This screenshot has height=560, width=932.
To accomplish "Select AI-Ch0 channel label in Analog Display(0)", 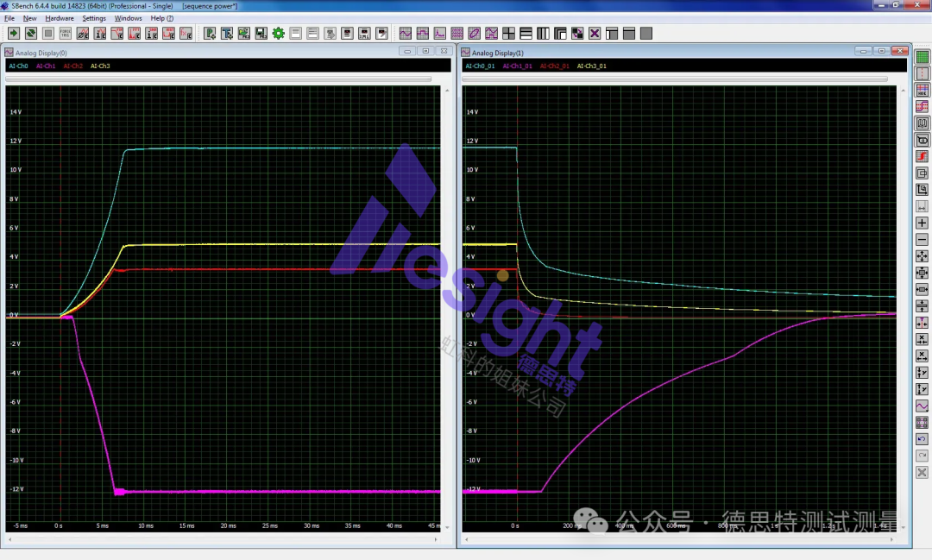I will pos(18,66).
